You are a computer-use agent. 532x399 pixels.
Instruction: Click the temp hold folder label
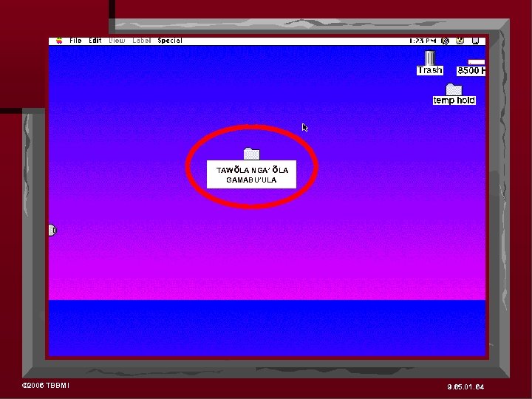(454, 100)
